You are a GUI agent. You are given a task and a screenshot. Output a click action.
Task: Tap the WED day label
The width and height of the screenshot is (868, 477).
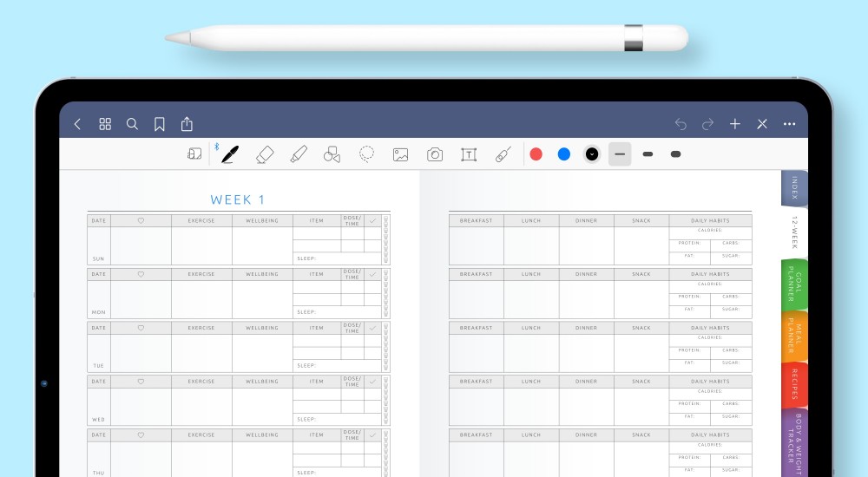[99, 420]
